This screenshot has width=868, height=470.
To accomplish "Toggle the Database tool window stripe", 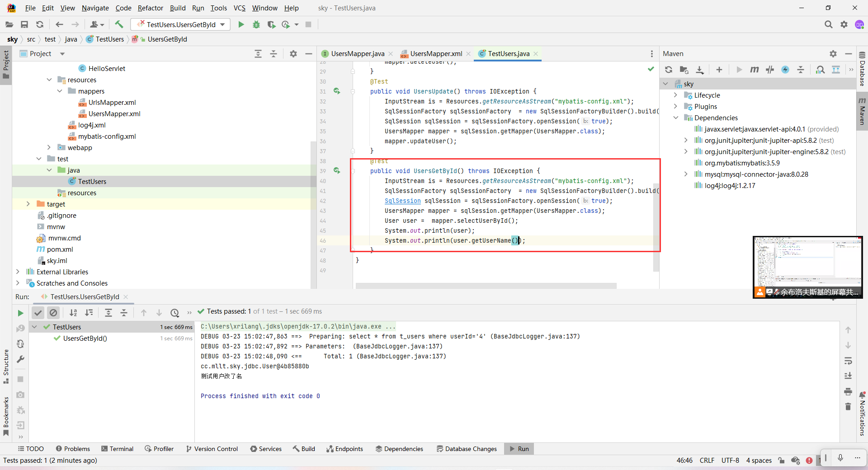I will click(862, 69).
